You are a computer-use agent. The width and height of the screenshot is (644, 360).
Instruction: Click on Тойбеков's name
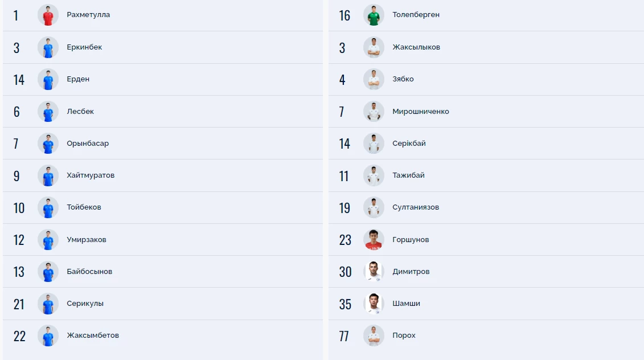pyautogui.click(x=84, y=207)
